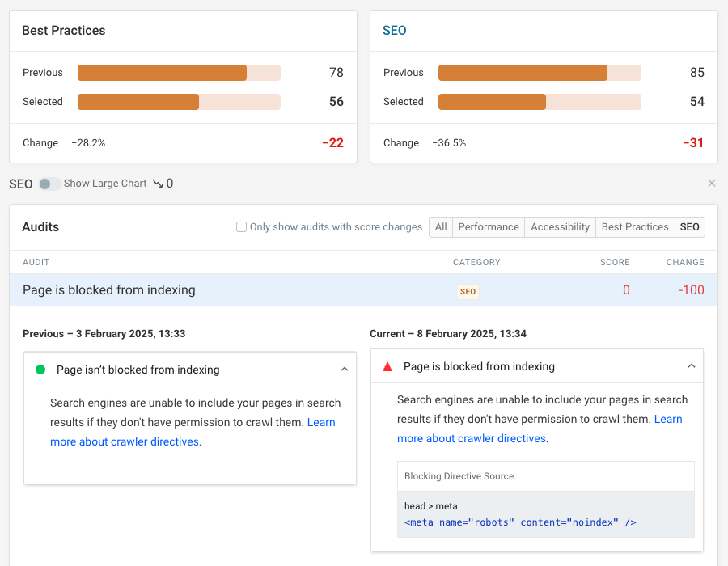This screenshot has width=728, height=566.
Task: Toggle Show Large Chart switch
Action: [49, 184]
